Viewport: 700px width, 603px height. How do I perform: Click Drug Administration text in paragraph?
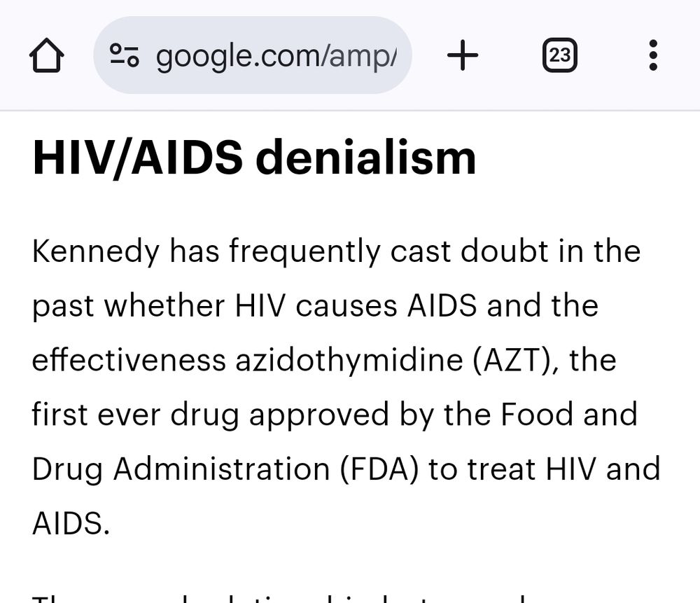(181, 469)
